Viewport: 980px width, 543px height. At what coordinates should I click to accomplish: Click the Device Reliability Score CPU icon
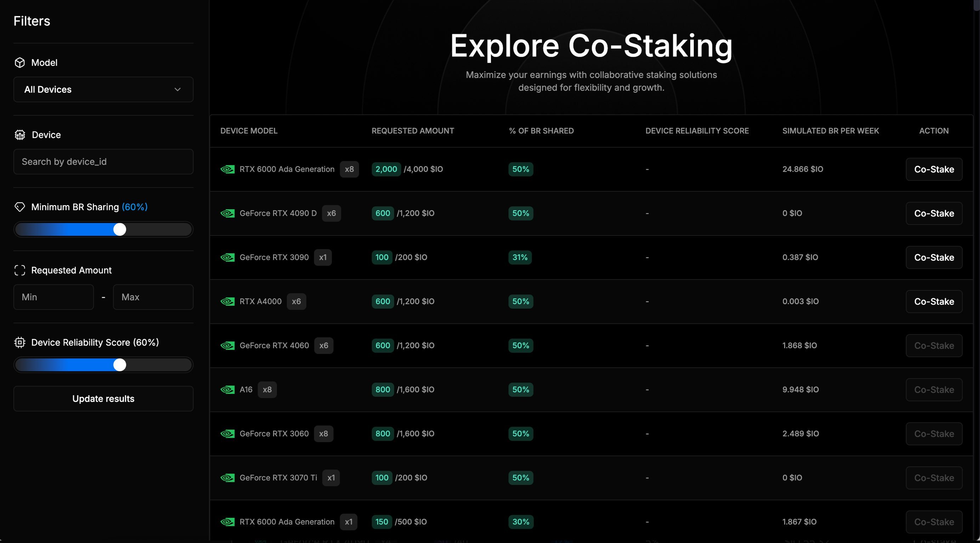20,343
